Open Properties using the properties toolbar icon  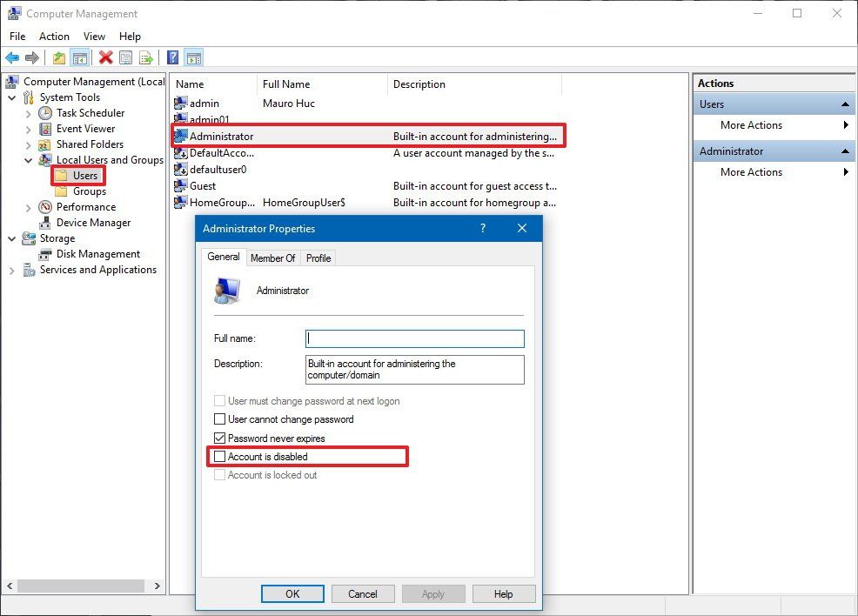(125, 57)
